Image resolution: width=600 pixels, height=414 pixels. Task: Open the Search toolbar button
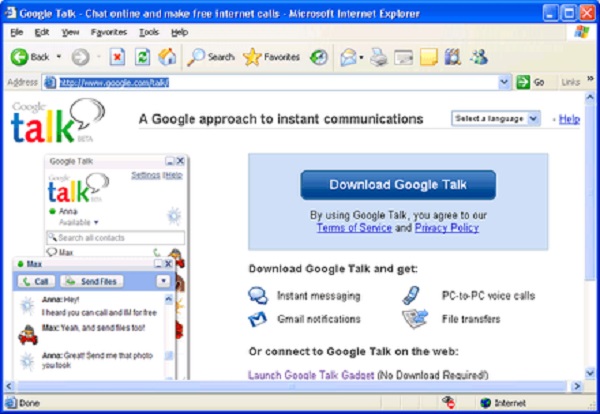(211, 57)
